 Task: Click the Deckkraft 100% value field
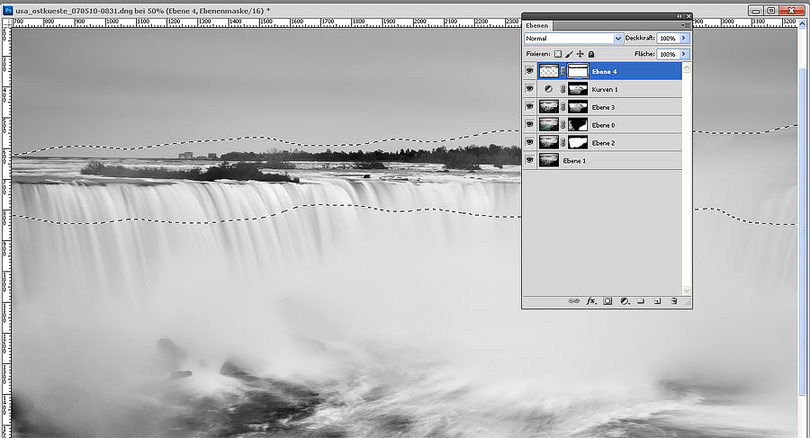point(667,38)
